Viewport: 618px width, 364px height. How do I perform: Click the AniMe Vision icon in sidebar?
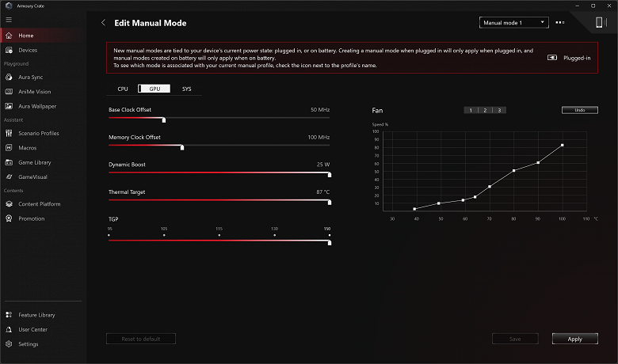pyautogui.click(x=9, y=92)
